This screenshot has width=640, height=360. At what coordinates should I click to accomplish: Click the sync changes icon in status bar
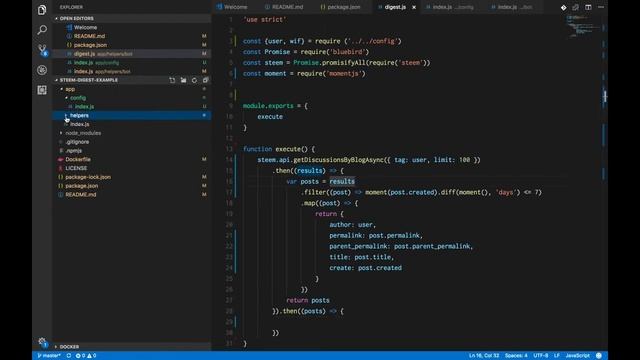coord(69,356)
